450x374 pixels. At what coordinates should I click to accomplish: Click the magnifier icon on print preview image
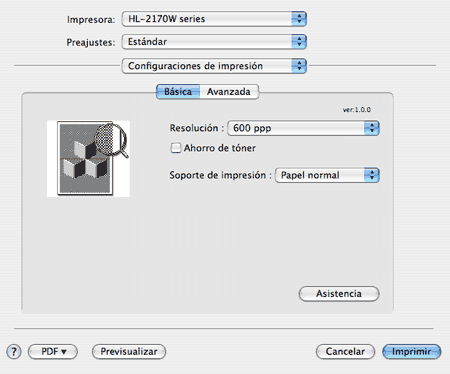click(112, 140)
